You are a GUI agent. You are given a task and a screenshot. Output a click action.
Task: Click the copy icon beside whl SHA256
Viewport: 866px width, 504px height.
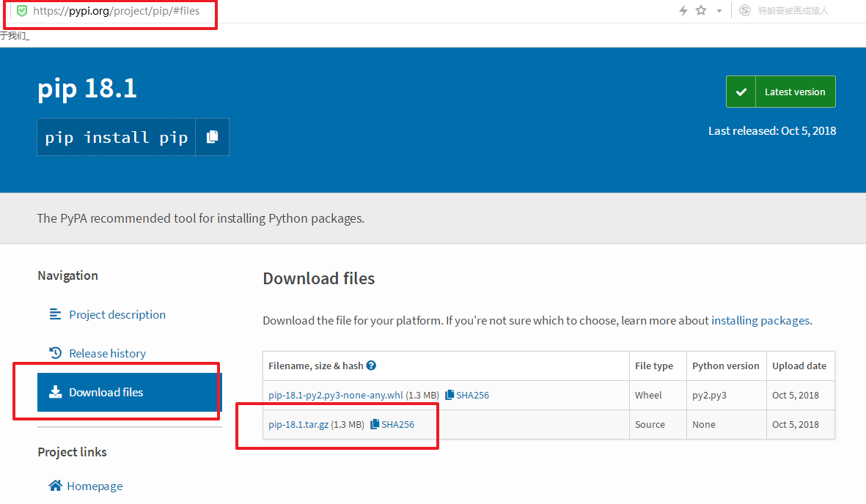pos(449,395)
